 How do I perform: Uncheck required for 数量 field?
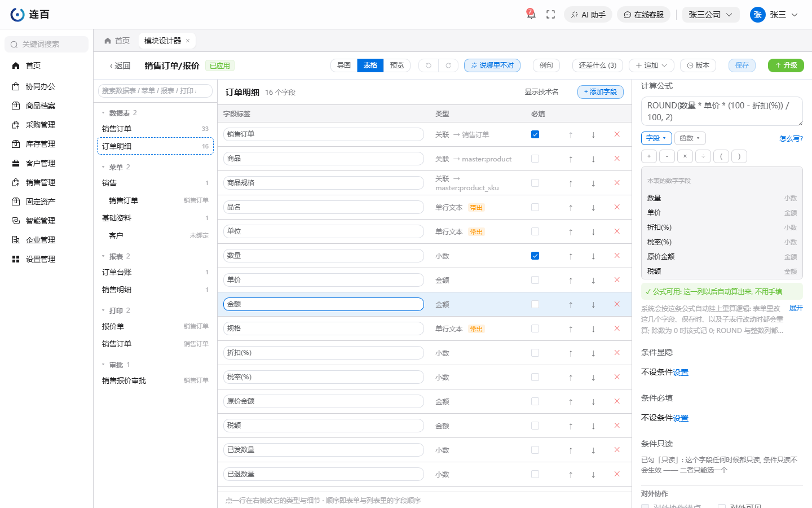point(535,256)
